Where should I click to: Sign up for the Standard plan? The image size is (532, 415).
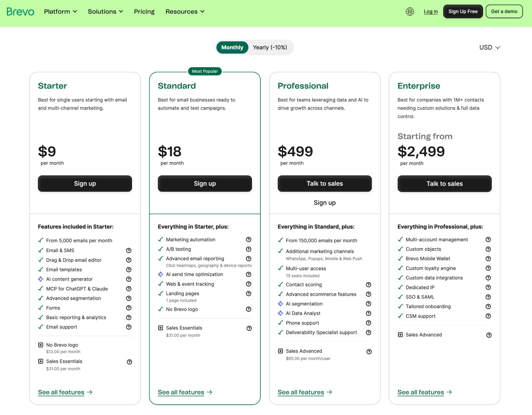click(x=205, y=184)
